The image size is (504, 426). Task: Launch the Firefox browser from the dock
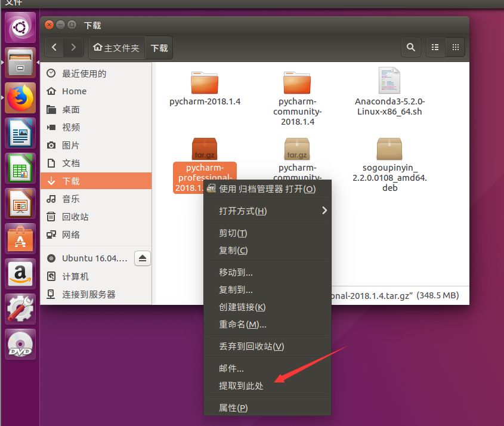[20, 98]
